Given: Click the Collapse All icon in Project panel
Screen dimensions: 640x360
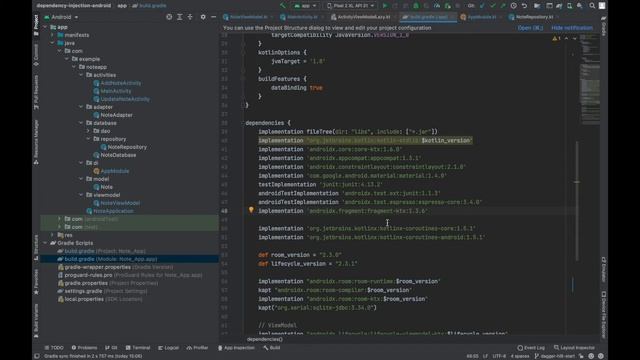Looking at the screenshot, I should pyautogui.click(x=190, y=17).
